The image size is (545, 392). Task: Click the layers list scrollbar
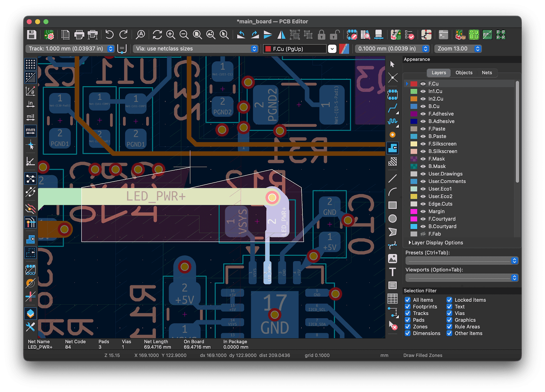(x=517, y=132)
